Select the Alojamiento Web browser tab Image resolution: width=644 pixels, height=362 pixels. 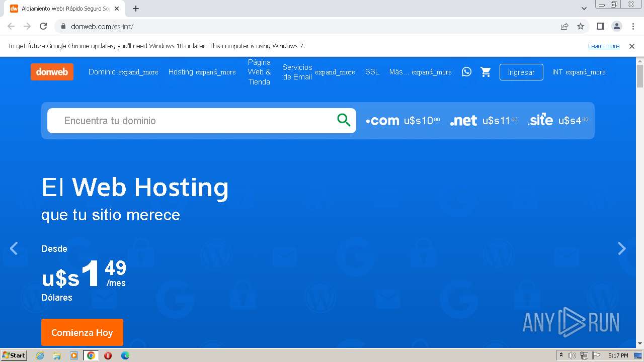[65, 9]
